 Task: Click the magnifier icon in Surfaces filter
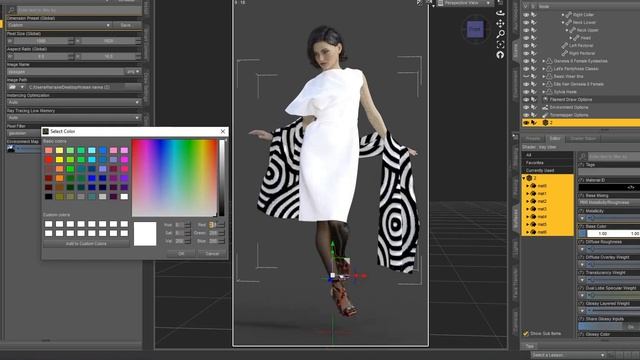(583, 157)
